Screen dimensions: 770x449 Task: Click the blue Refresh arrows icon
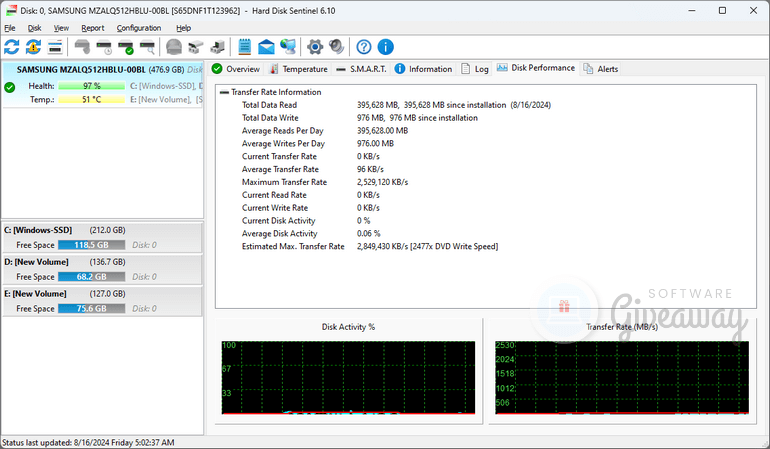click(12, 47)
